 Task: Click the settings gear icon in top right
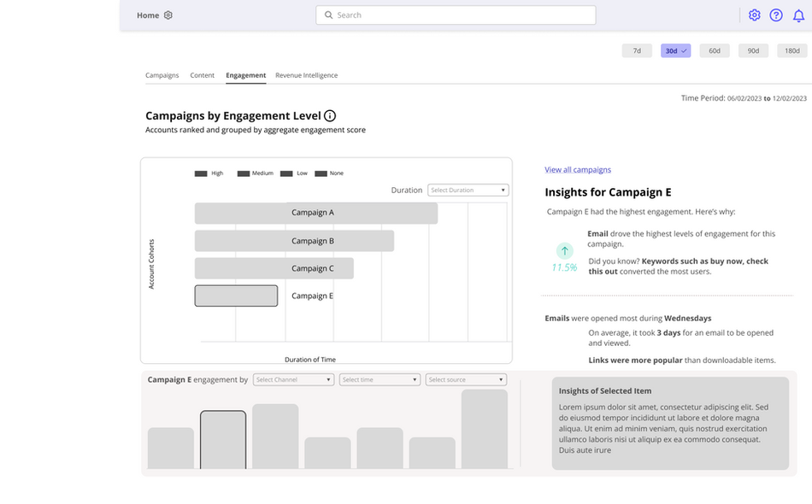(x=754, y=15)
